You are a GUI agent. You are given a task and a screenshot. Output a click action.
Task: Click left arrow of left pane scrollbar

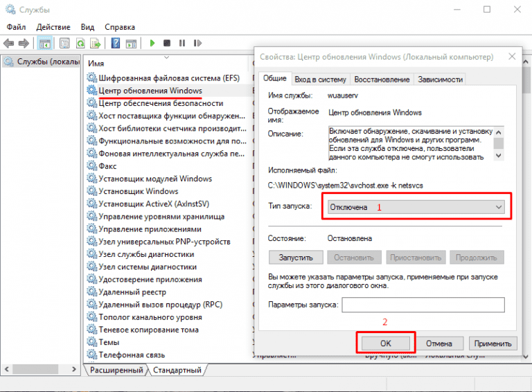pyautogui.click(x=7, y=369)
